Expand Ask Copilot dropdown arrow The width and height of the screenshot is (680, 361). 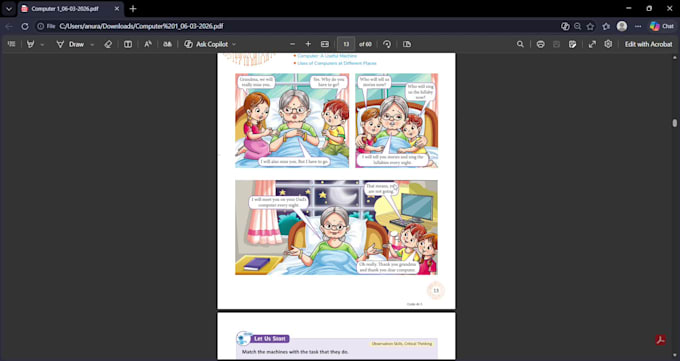tap(234, 44)
